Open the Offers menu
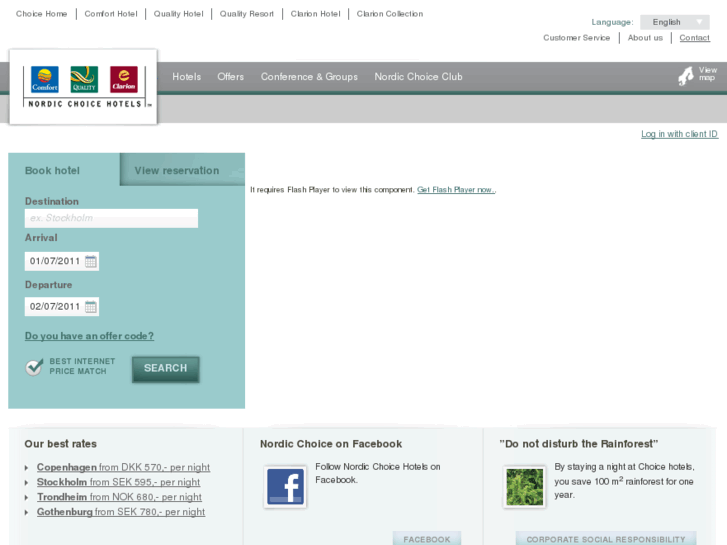 tap(230, 77)
